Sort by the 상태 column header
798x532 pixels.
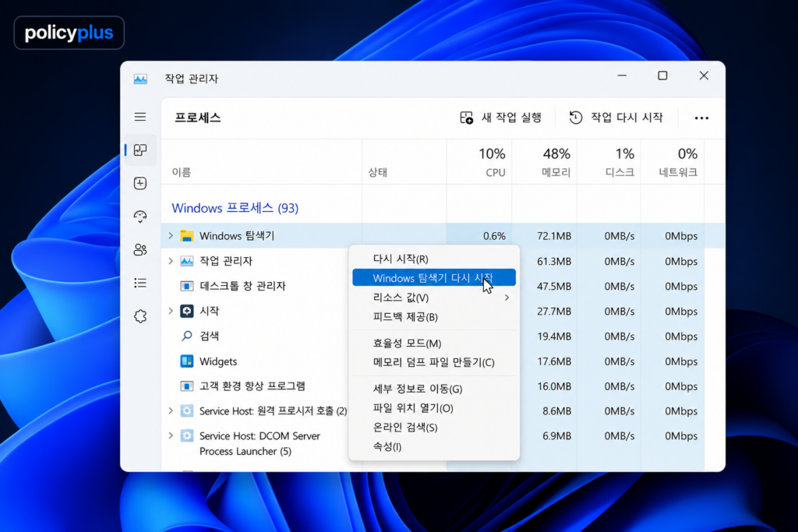click(x=404, y=162)
